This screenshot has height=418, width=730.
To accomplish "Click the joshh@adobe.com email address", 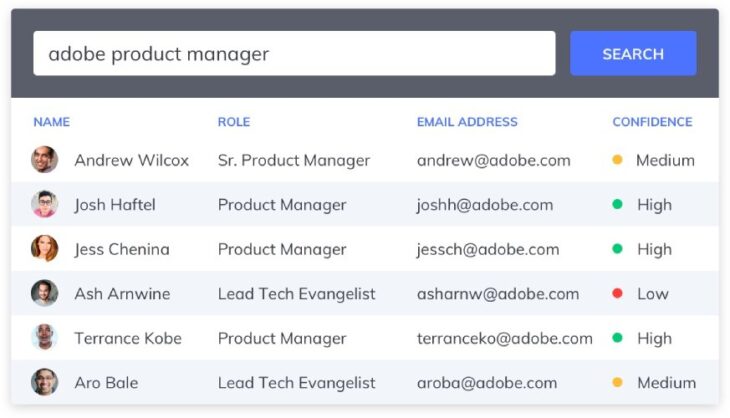I will [x=485, y=205].
